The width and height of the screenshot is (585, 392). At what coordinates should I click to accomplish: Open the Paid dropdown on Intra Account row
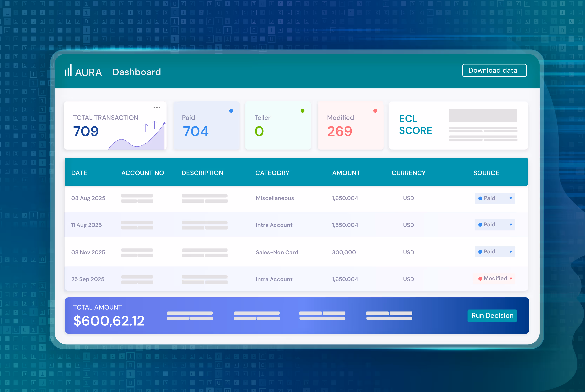click(x=511, y=224)
